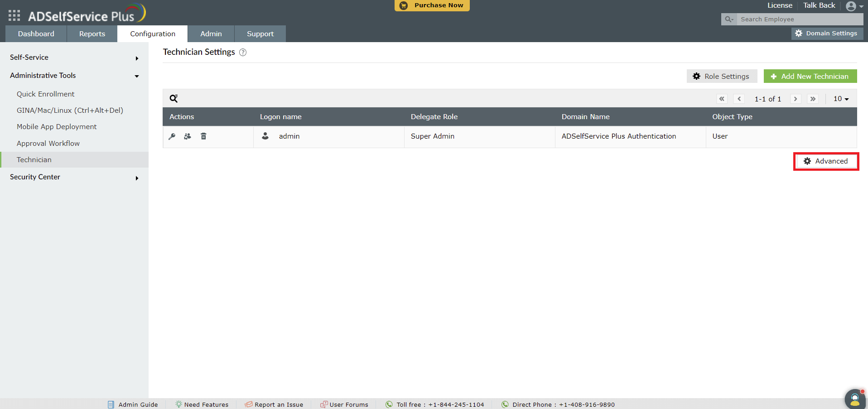
Task: Click the Talk Back link
Action: 819,5
